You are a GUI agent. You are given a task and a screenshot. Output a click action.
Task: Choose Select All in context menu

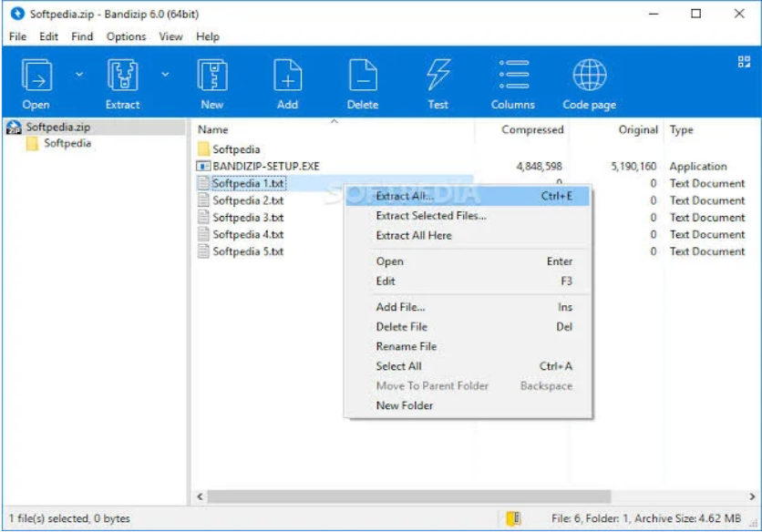[468, 366]
